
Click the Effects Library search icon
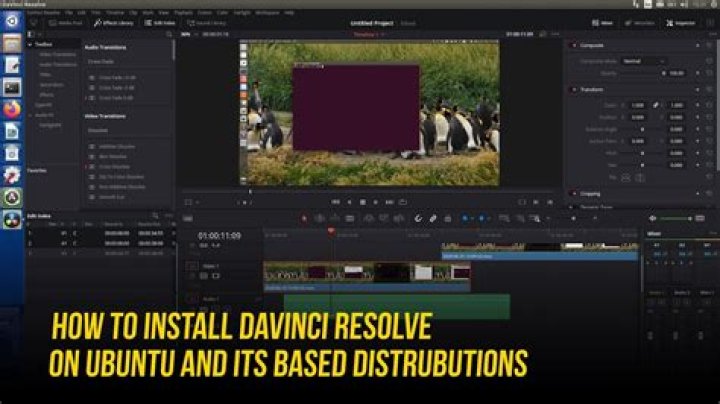tap(169, 34)
